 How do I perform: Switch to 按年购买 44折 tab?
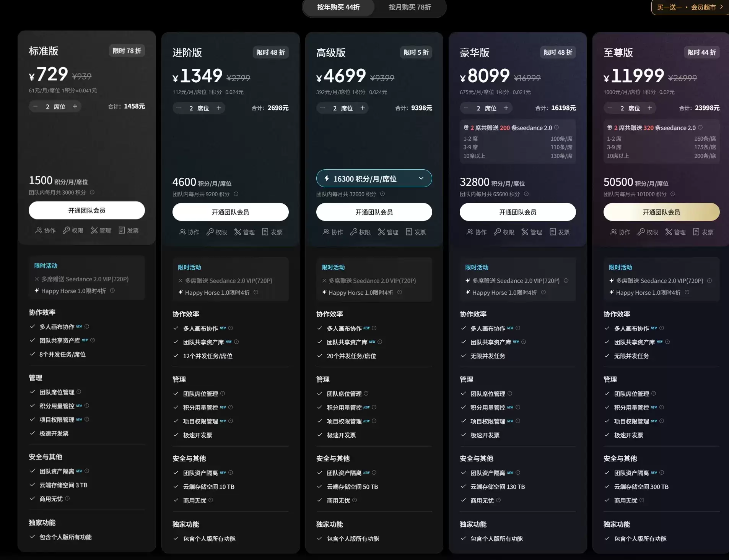pyautogui.click(x=338, y=7)
